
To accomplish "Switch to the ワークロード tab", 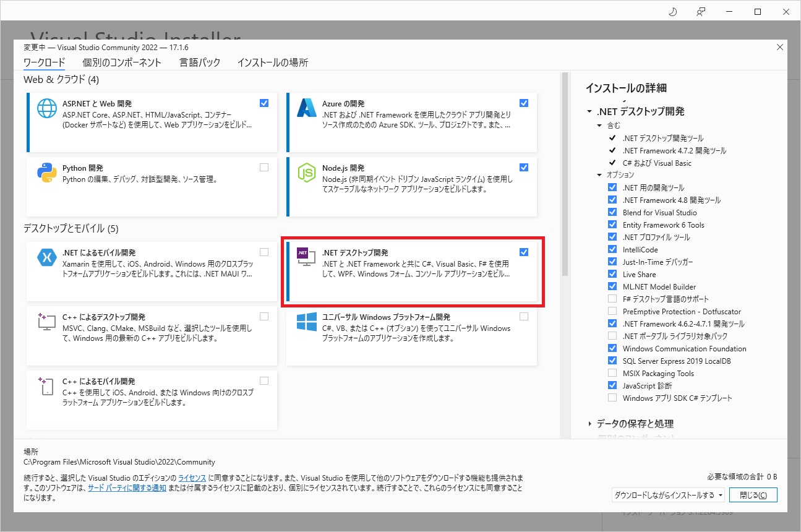I will pos(44,62).
